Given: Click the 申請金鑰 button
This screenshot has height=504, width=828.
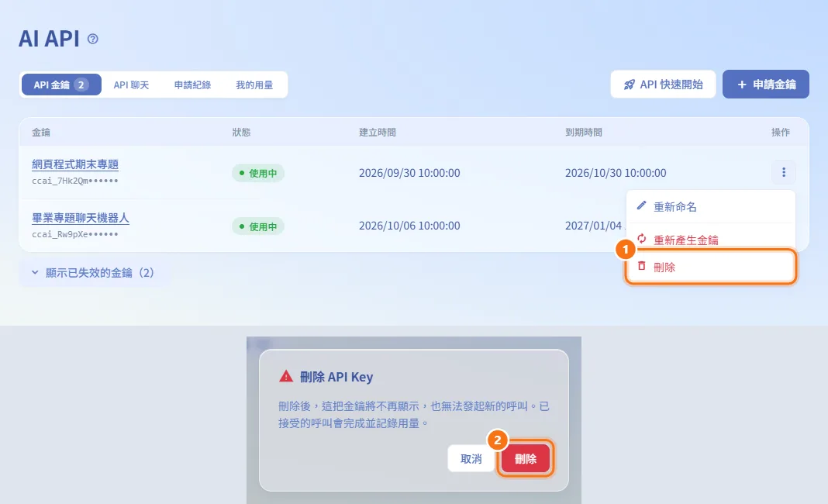Looking at the screenshot, I should pyautogui.click(x=766, y=85).
